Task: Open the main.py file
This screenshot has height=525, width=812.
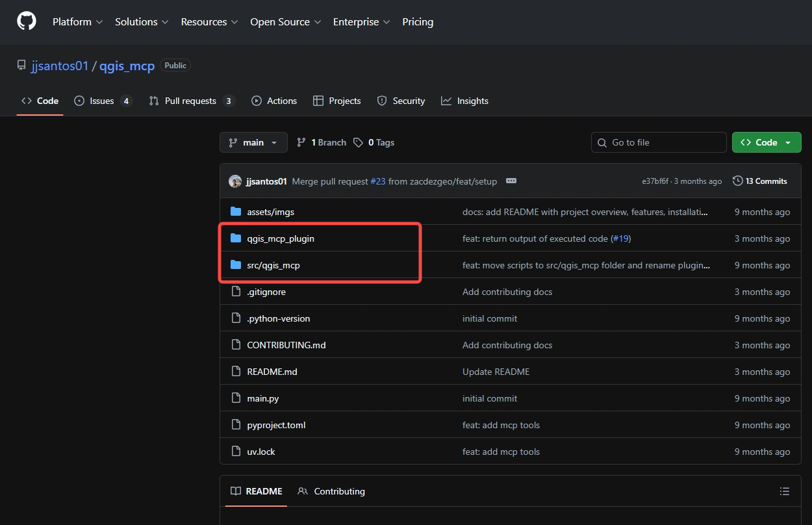Action: tap(263, 398)
